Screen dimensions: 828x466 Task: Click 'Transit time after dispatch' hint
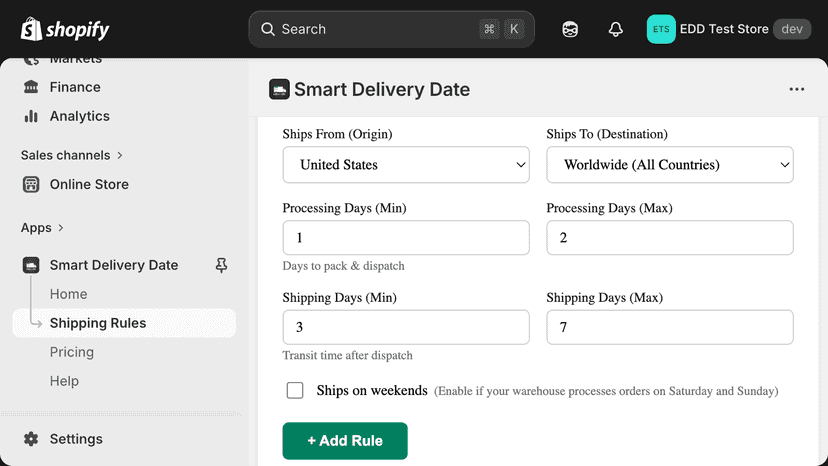(x=347, y=356)
